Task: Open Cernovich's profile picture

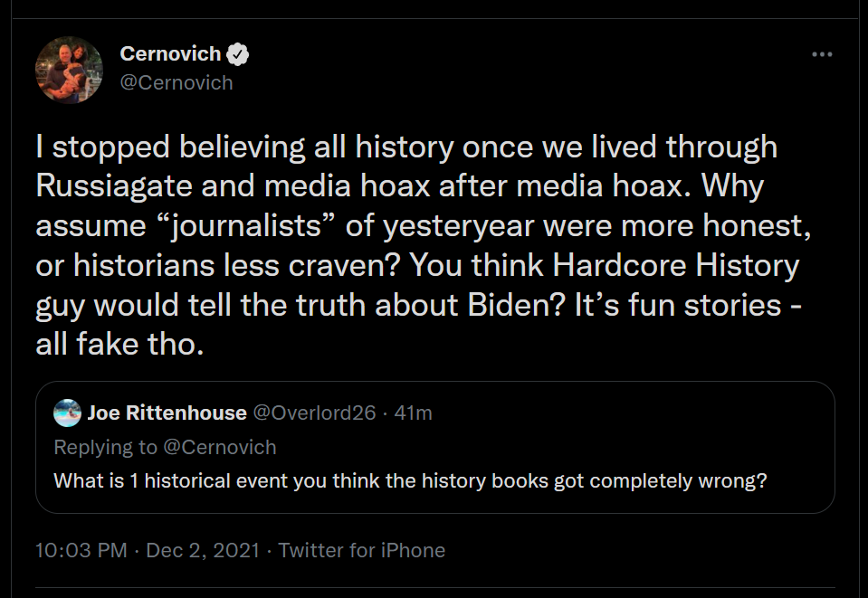Action: (x=69, y=70)
